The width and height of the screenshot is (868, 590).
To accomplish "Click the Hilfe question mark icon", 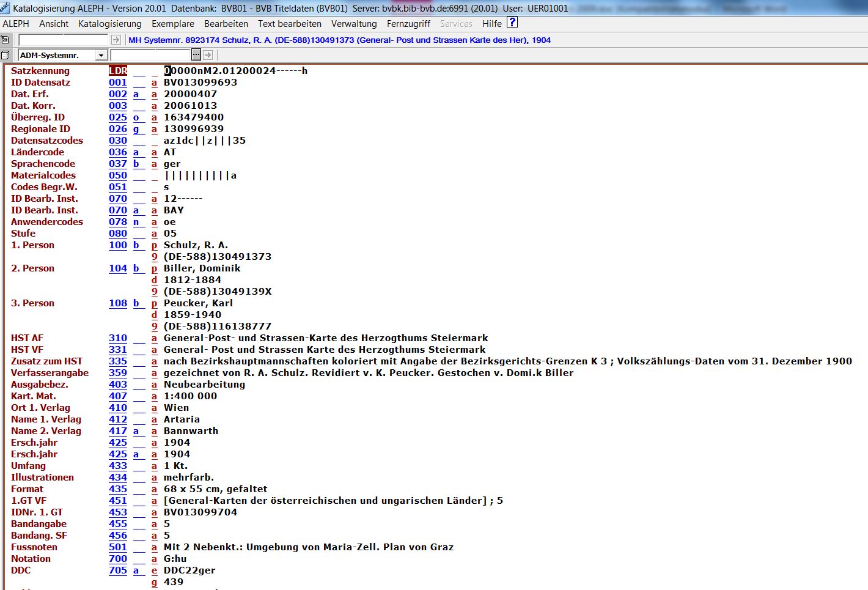I will [512, 23].
